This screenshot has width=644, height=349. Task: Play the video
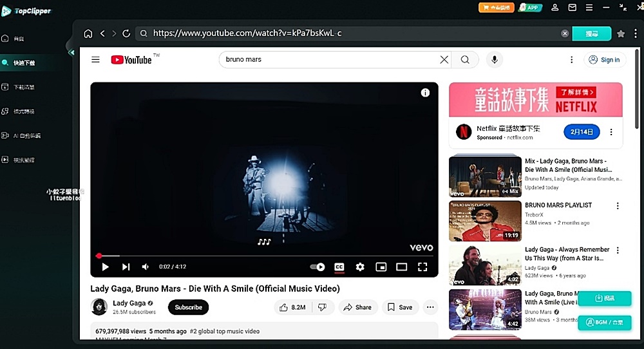105,267
